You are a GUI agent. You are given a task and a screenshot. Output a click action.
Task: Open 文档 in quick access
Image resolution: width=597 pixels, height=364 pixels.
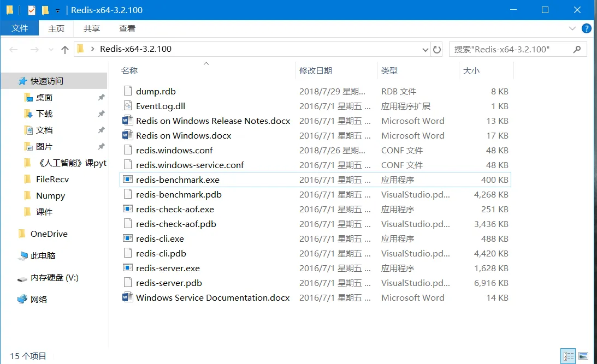point(44,130)
